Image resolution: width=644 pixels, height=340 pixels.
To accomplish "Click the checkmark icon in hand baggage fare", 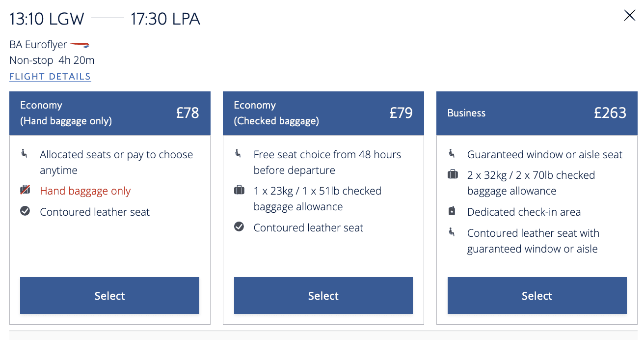I will [25, 211].
